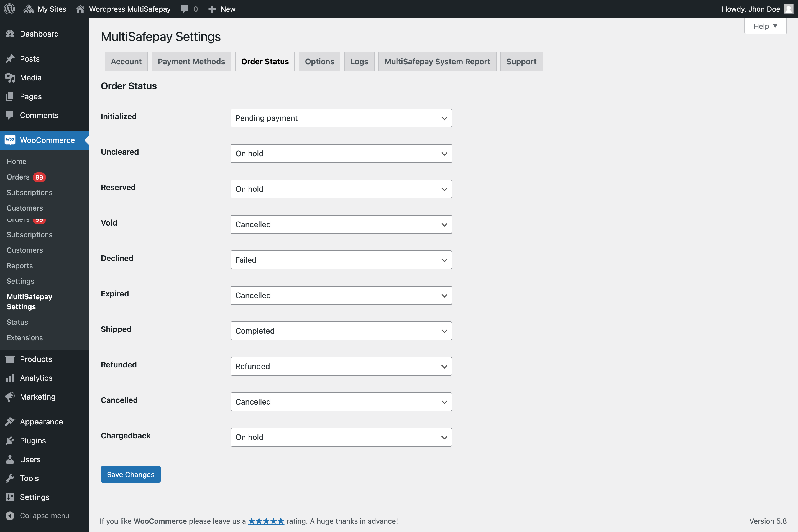Open MultiSafepay Settings submenu item
Screen dimensions: 798x532
30,302
